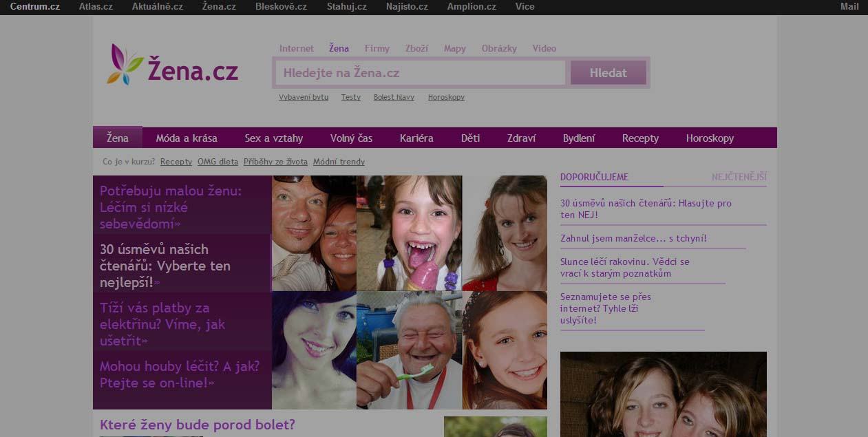
Task: Switch search to the Mapy tab
Action: 455,49
